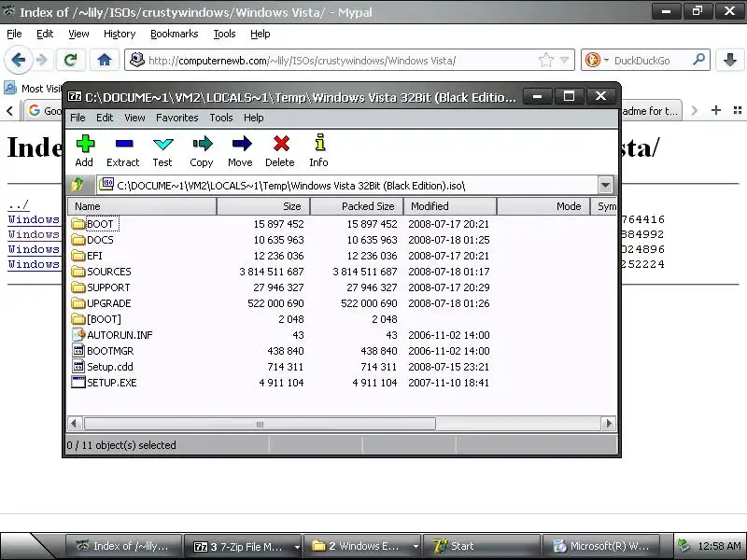Select the UPGRADE folder icon

[78, 303]
